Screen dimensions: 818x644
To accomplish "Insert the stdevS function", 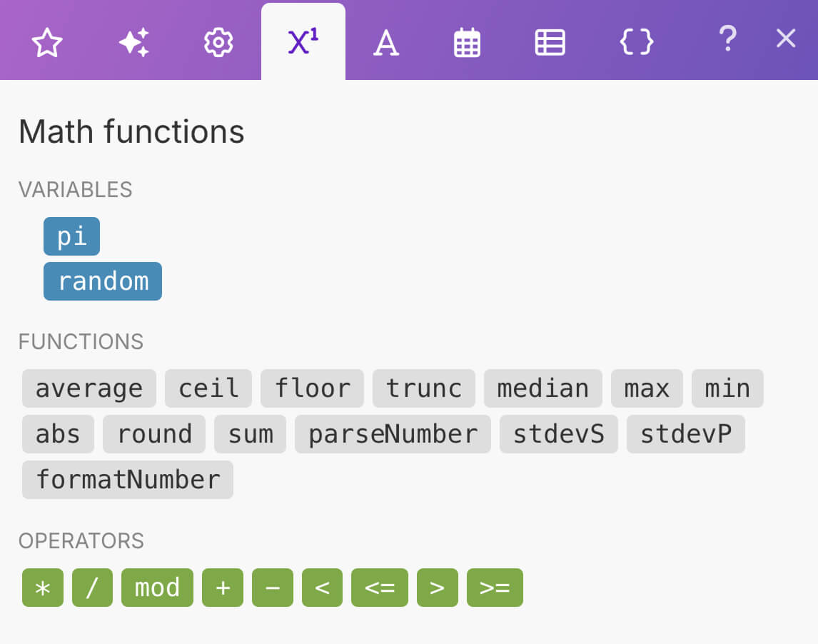I will pos(559,434).
